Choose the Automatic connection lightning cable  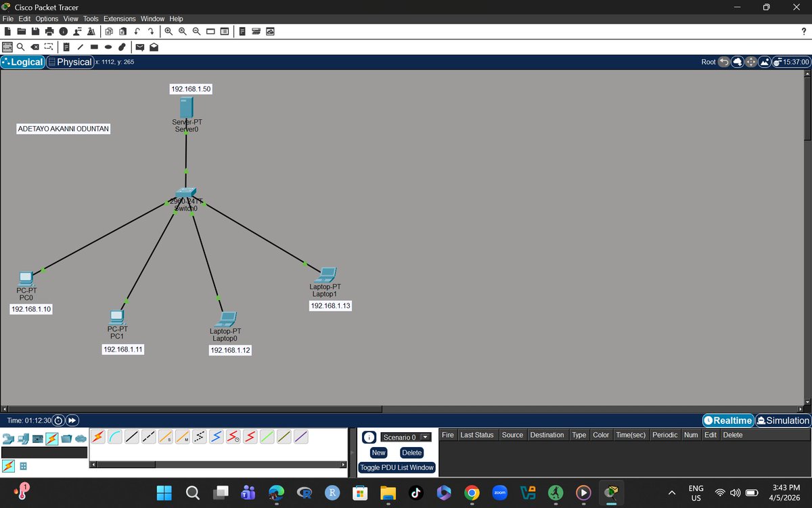pos(98,437)
